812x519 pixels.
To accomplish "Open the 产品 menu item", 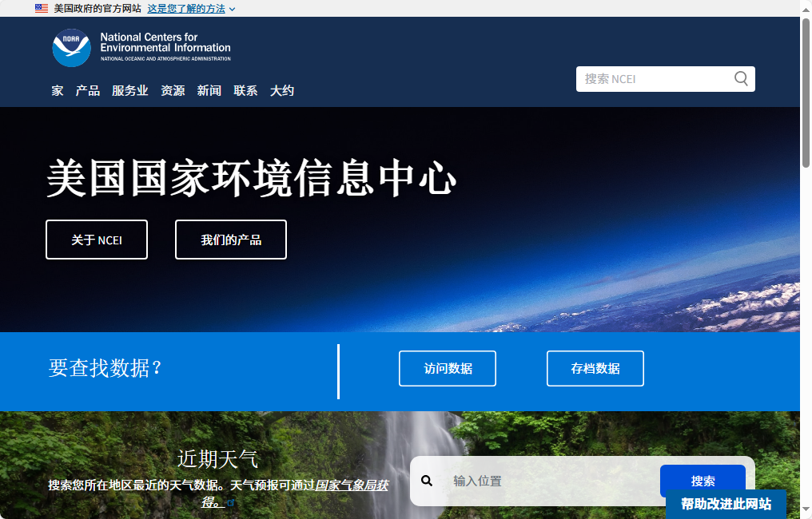I will (x=88, y=90).
